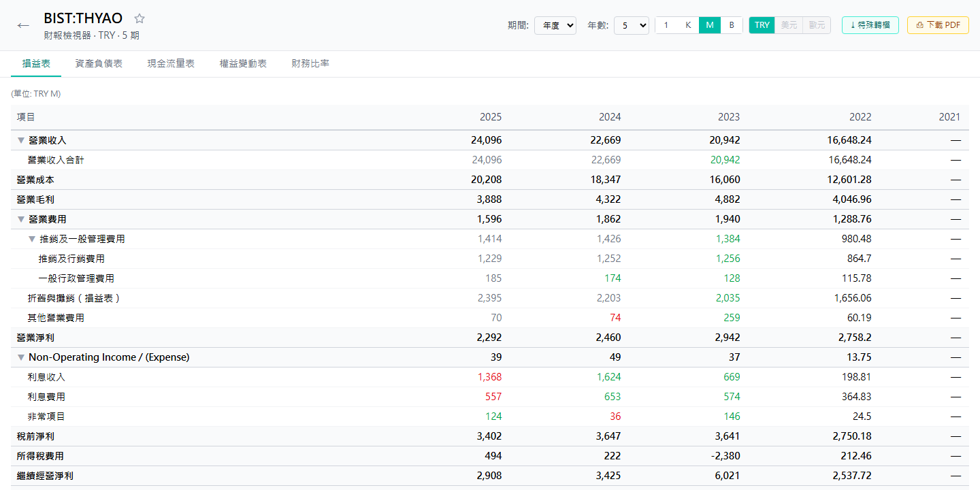Click the (單位: TRY M) unit label
980x490 pixels.
(35, 94)
